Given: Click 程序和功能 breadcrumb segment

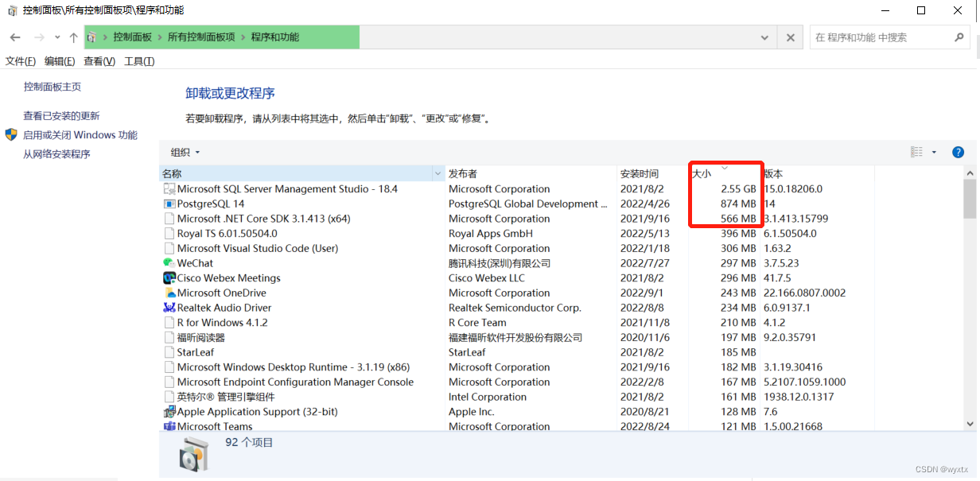Looking at the screenshot, I should point(275,37).
